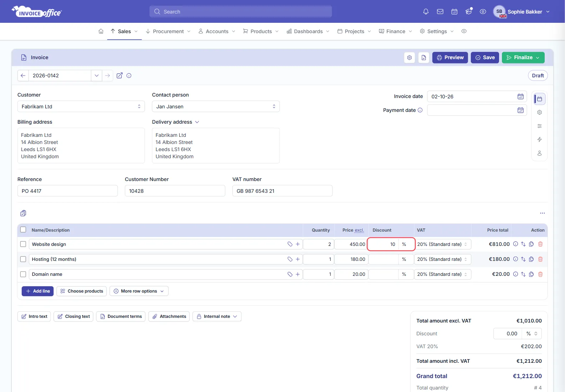Open the Contact person Jan Jansen dropdown
The width and height of the screenshot is (565, 392).
point(216,107)
